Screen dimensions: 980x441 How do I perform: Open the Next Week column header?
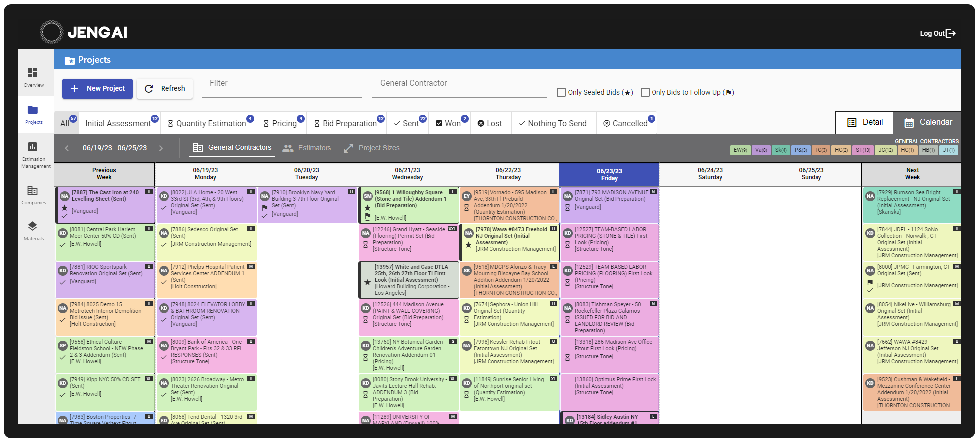912,174
